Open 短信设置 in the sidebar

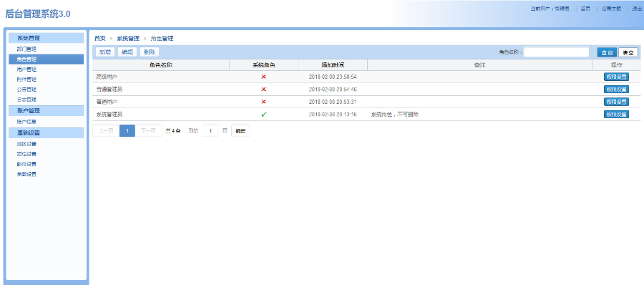coord(26,154)
